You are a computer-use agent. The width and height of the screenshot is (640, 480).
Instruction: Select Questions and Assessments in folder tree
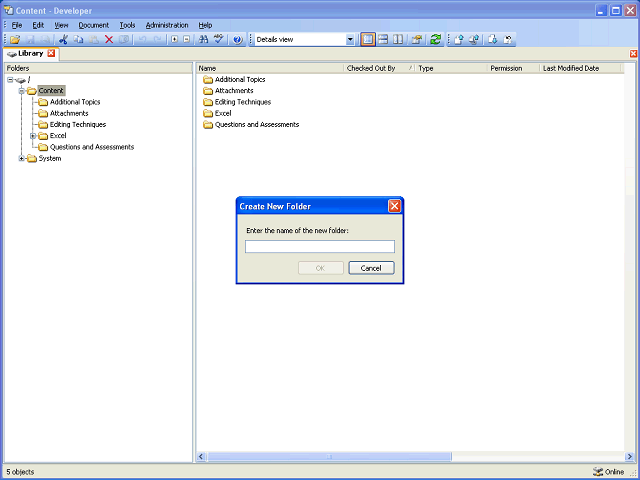[x=92, y=147]
